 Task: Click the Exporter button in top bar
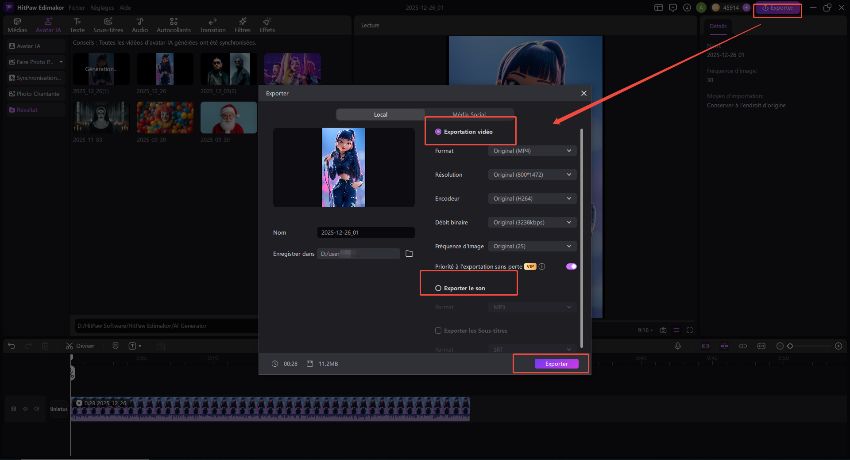tap(777, 8)
